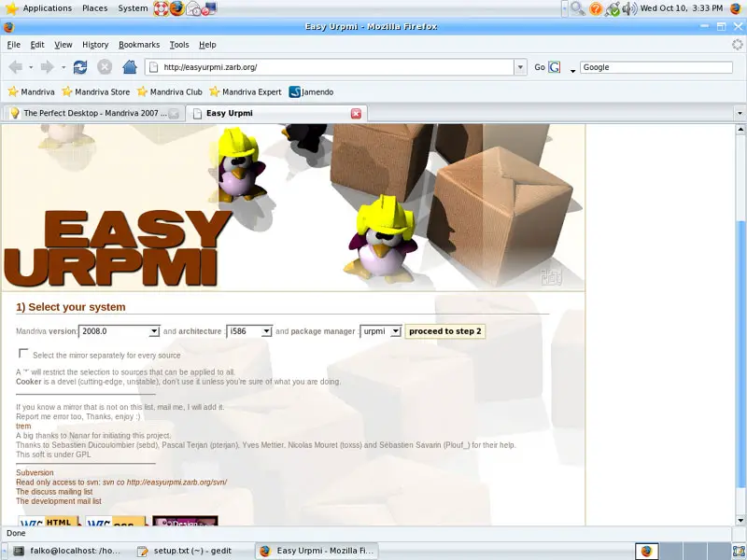Click the Stop loading button
747x560 pixels.
(105, 67)
